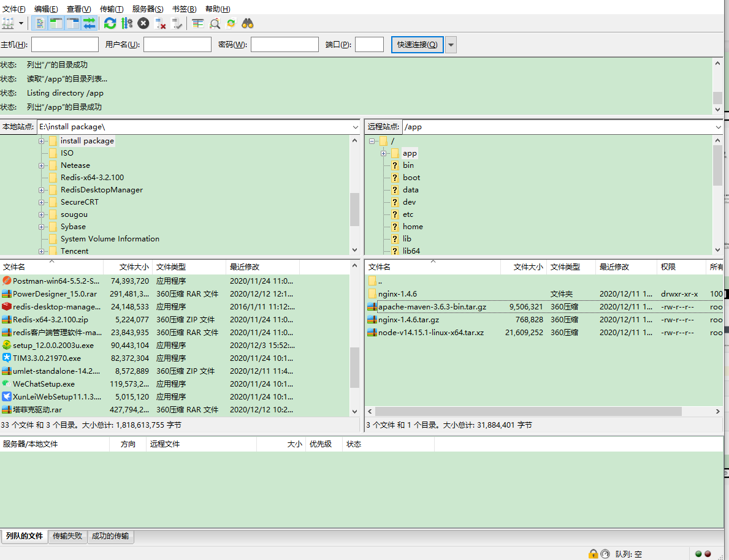Toggle message log display

pyautogui.click(x=40, y=23)
